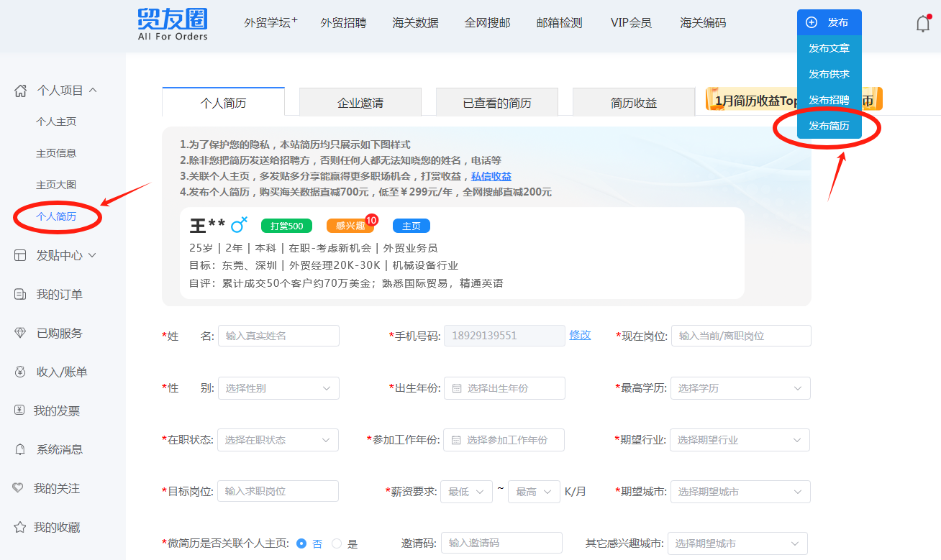
Task: Click the 发布简历 menu option
Action: click(x=829, y=126)
